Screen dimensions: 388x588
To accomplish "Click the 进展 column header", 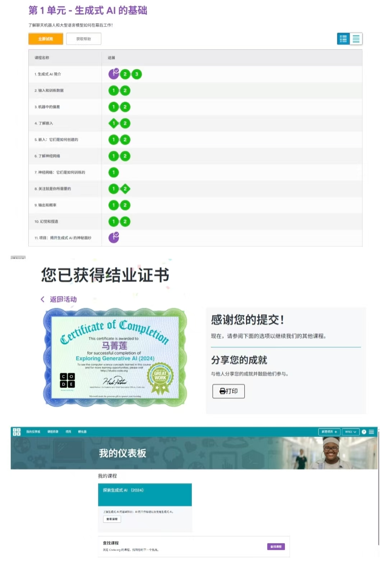I will coord(111,58).
